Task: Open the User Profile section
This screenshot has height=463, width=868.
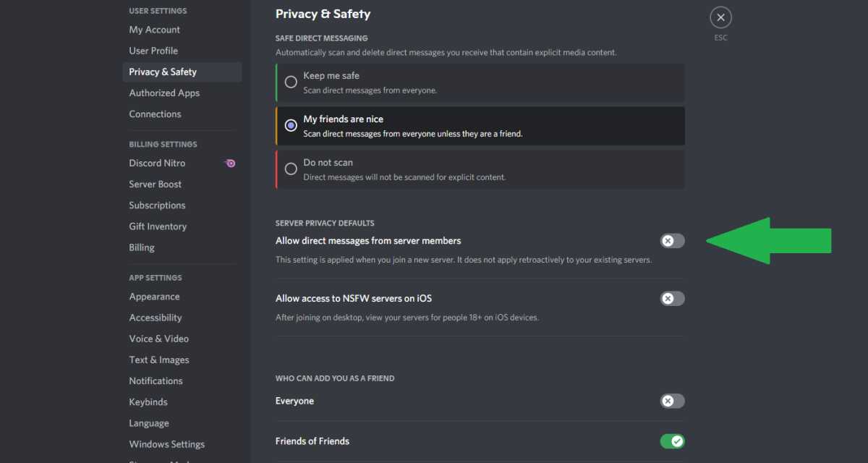Action: tap(153, 51)
